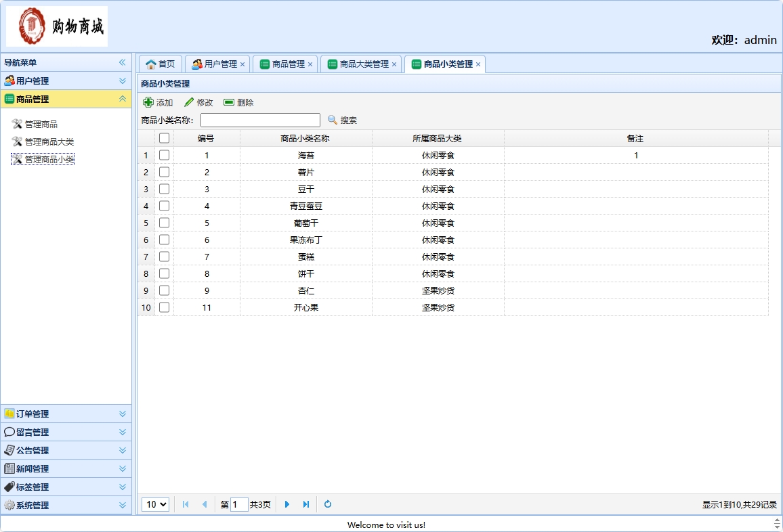This screenshot has height=532, width=783.
Task: Switch to the 商品大类管理 tab
Action: click(362, 63)
